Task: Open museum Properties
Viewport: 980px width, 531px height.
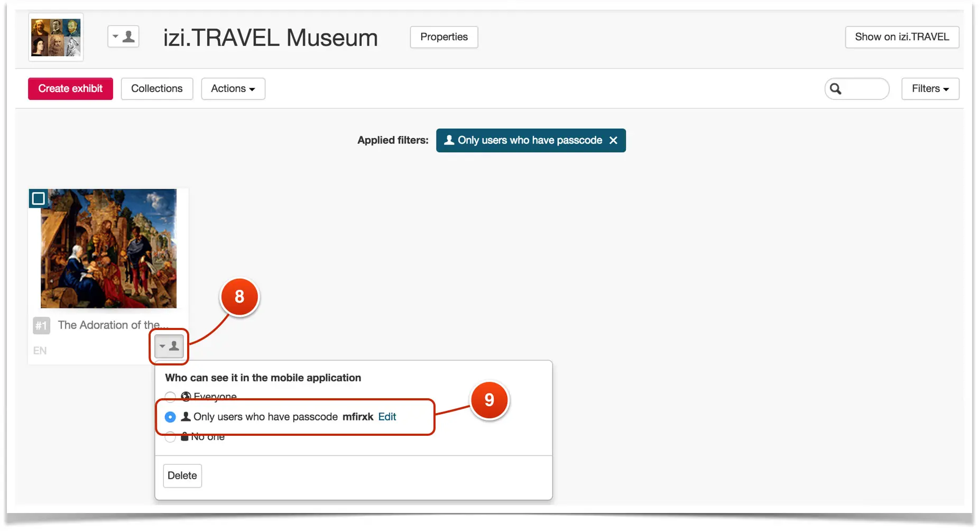Action: (444, 37)
